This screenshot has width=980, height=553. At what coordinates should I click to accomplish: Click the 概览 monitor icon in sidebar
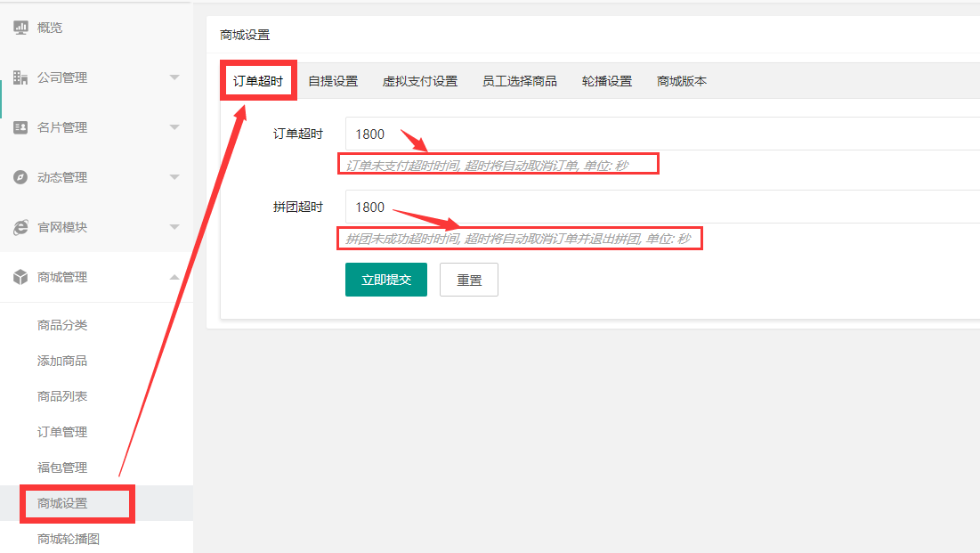pos(20,28)
